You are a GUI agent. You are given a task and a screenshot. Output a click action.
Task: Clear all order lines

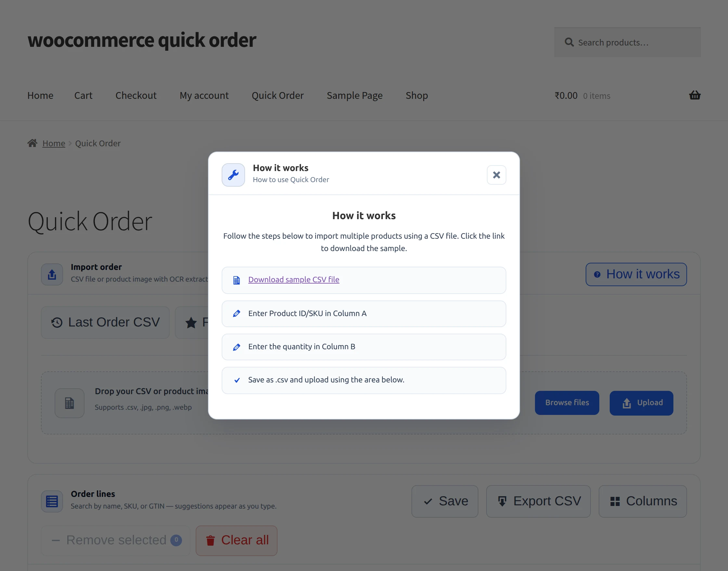237,540
